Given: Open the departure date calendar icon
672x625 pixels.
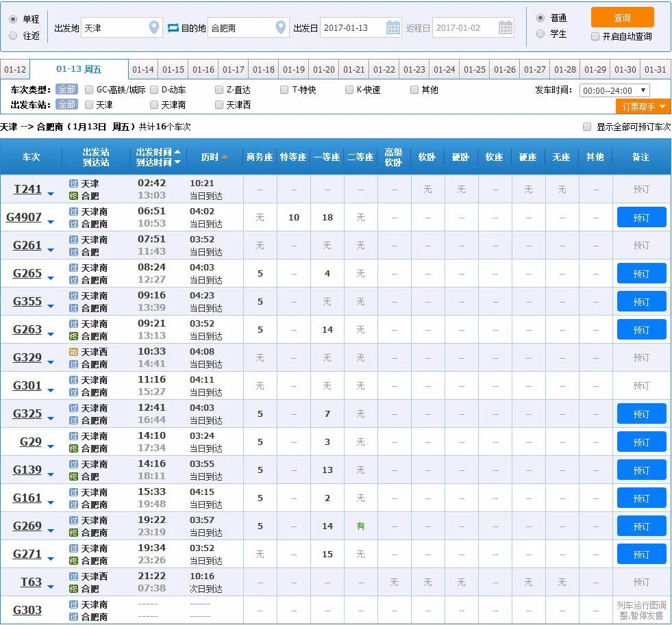Looking at the screenshot, I should [393, 27].
